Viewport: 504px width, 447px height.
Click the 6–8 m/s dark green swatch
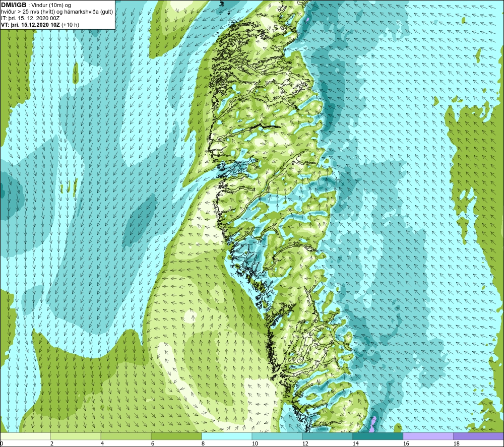[x=176, y=436]
